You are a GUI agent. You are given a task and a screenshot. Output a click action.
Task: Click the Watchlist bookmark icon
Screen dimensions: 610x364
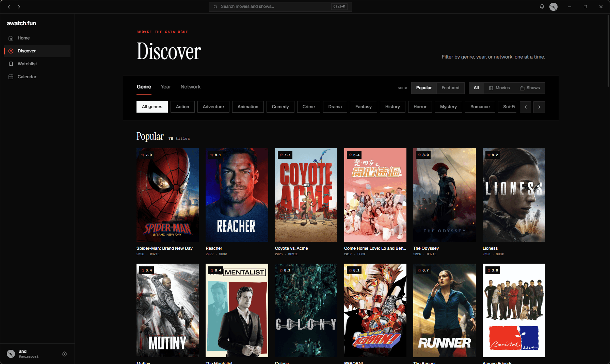11,64
